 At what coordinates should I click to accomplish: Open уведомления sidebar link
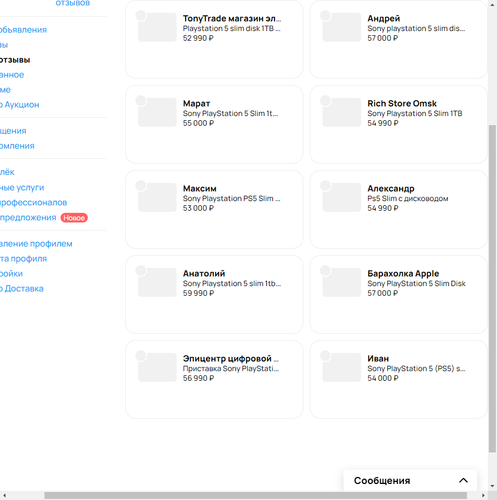[x=17, y=146]
